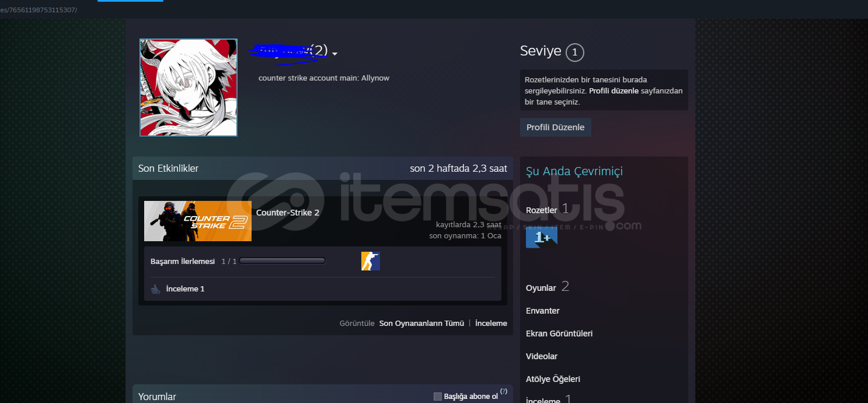Open the Envanter inventory page
This screenshot has height=403, width=868.
tap(543, 311)
